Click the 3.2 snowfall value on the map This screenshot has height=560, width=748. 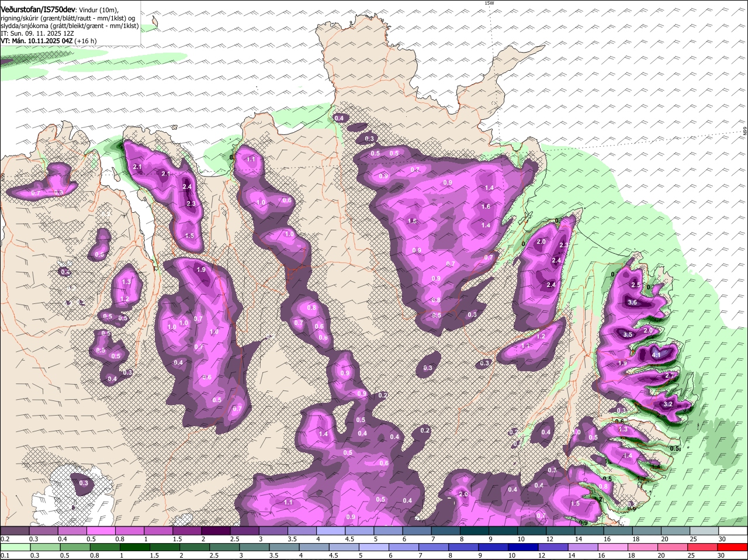[669, 404]
